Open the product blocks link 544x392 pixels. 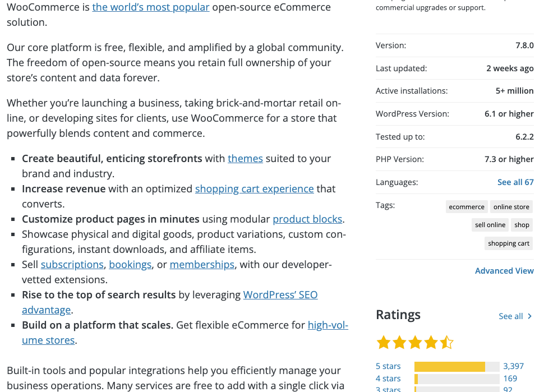307,219
